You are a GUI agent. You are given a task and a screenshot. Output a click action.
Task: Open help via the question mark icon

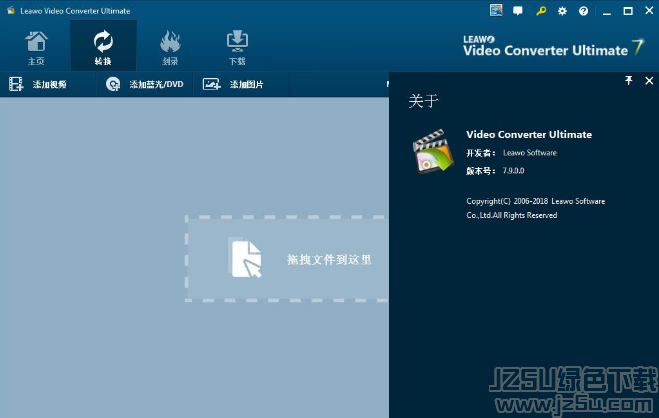pyautogui.click(x=583, y=11)
